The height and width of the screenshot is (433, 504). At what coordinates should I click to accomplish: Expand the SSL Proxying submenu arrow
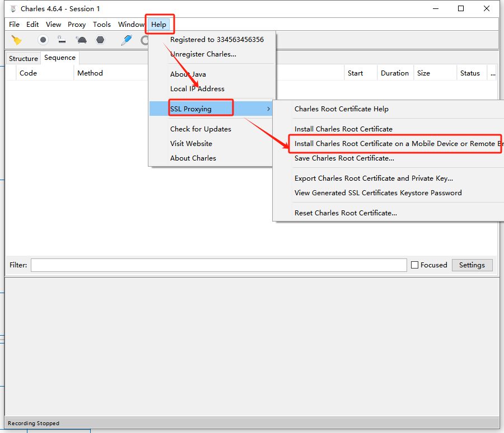point(268,109)
